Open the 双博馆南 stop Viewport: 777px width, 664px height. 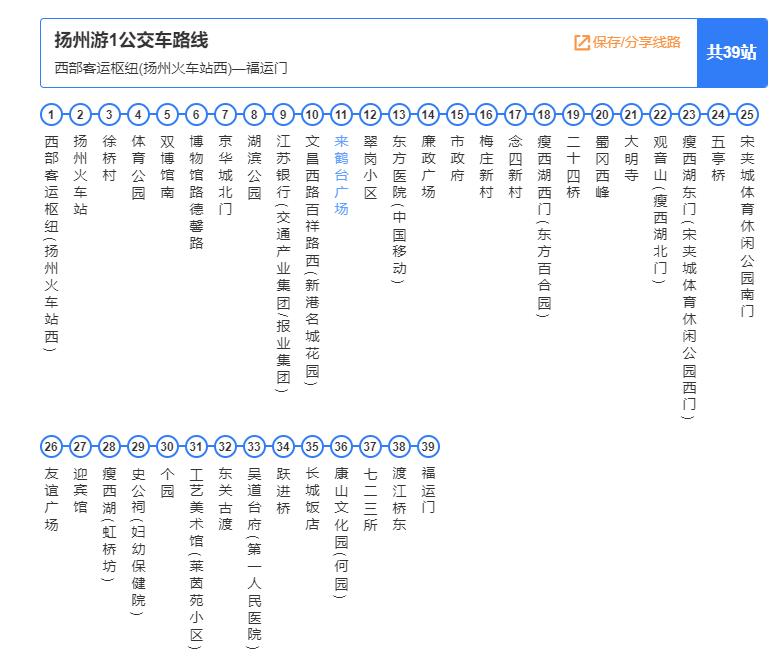click(x=167, y=166)
